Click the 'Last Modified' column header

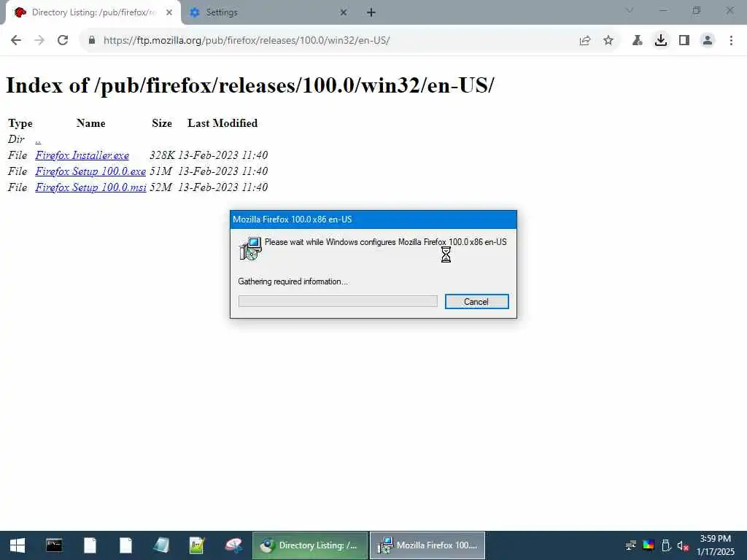[222, 123]
